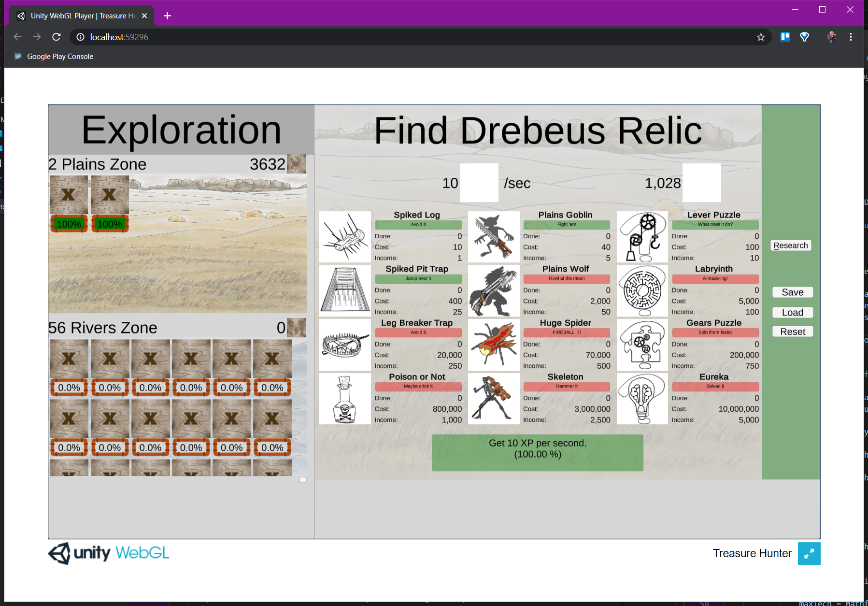This screenshot has width=868, height=606.
Task: Select the Poison or Not bottle icon
Action: tap(345, 399)
